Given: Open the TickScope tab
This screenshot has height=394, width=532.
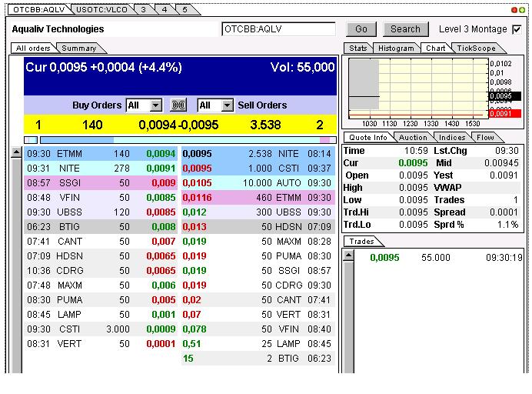Looking at the screenshot, I should point(476,48).
